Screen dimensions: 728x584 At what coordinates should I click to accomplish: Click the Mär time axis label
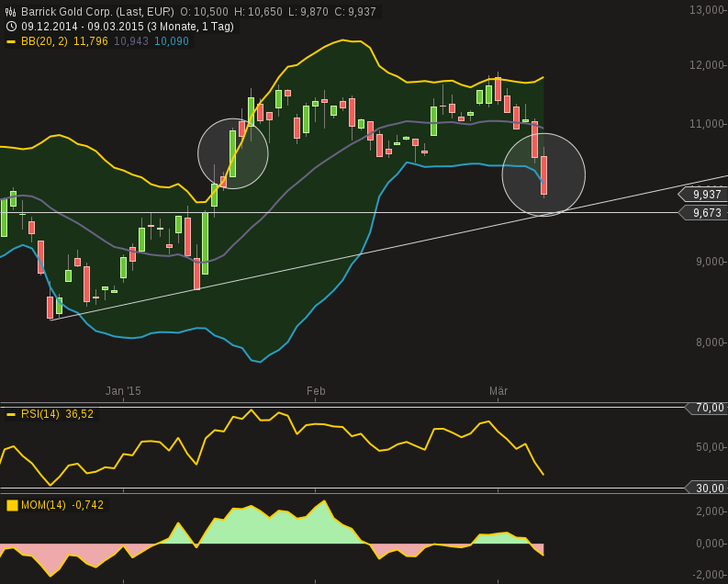click(498, 391)
